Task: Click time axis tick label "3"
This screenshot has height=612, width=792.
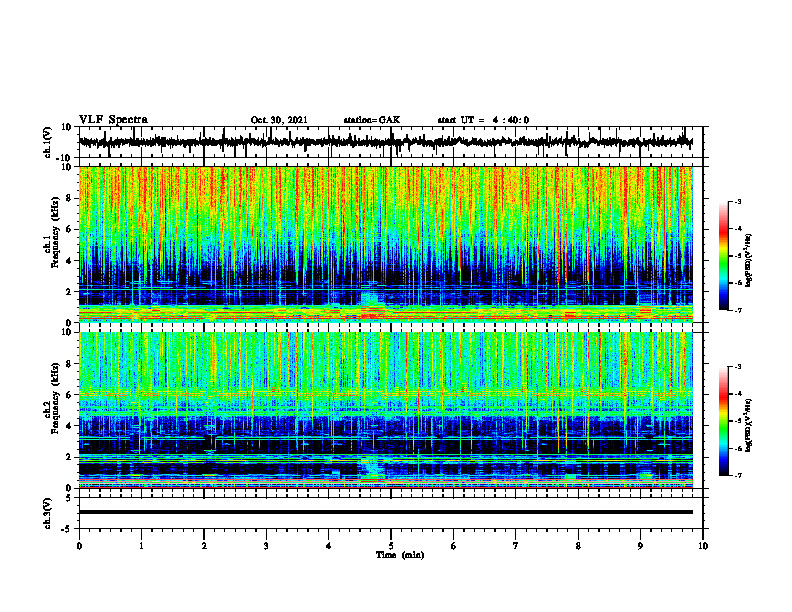Action: pyautogui.click(x=266, y=546)
